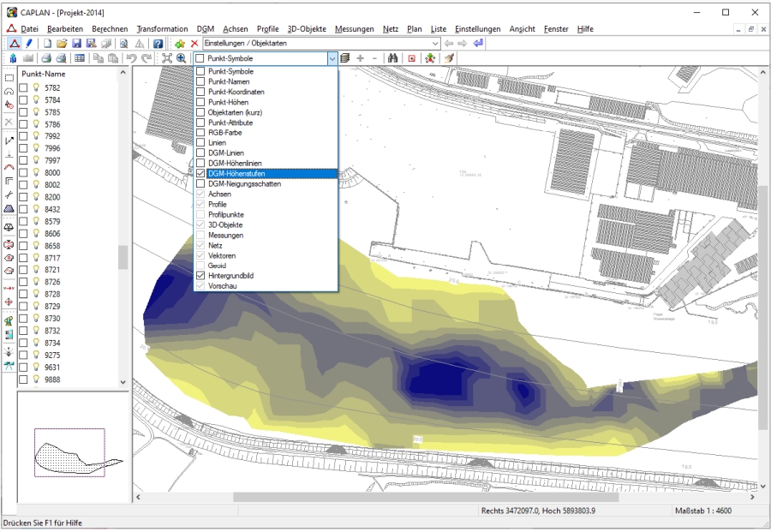Click the binoculars search icon
Image resolution: width=771 pixels, height=532 pixels.
[393, 58]
